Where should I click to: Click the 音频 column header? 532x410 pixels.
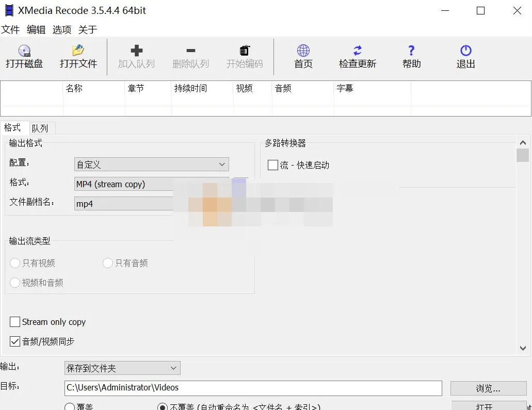303,89
